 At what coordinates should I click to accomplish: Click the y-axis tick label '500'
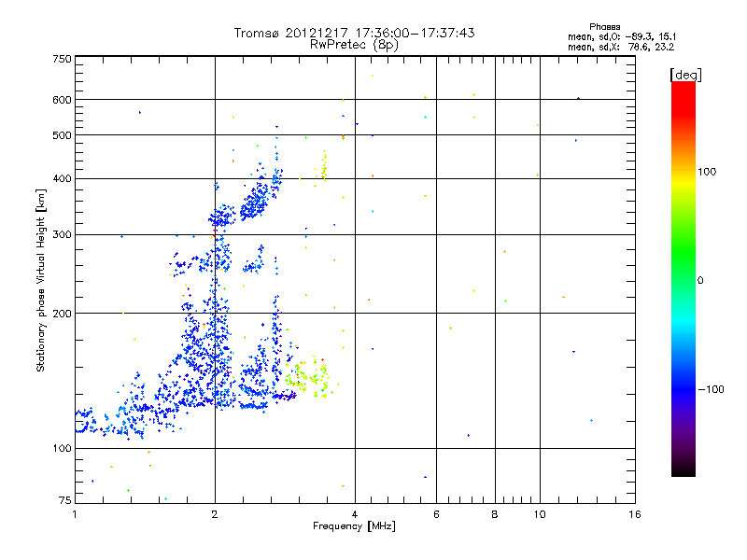click(62, 135)
